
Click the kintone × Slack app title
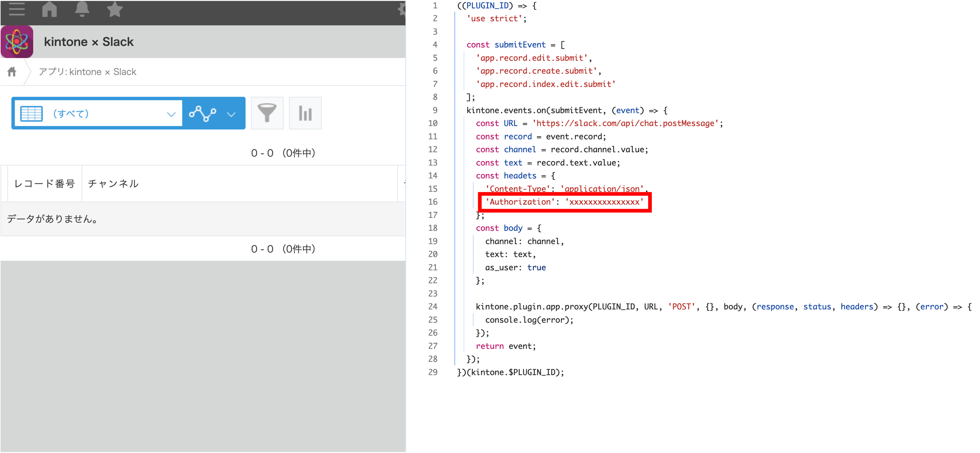[x=89, y=42]
